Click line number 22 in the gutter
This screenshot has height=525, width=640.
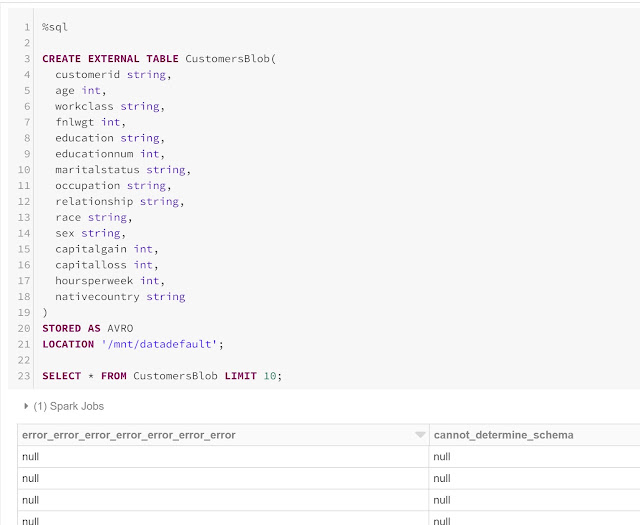(24, 360)
